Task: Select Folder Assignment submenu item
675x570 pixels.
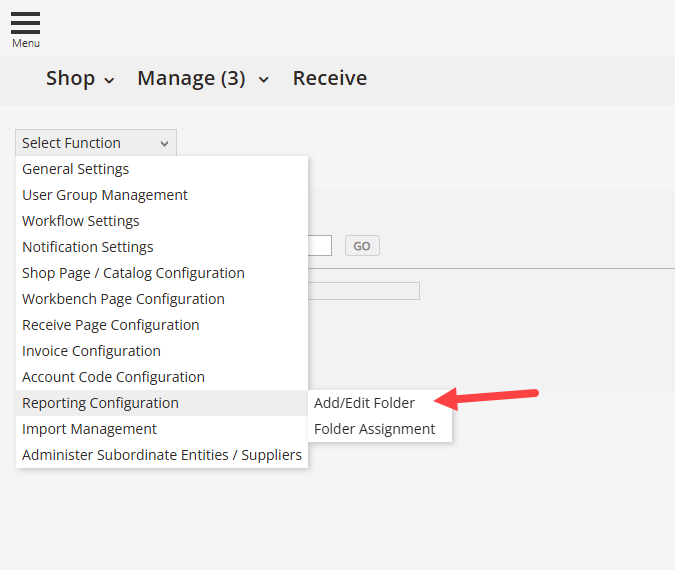Action: click(380, 429)
